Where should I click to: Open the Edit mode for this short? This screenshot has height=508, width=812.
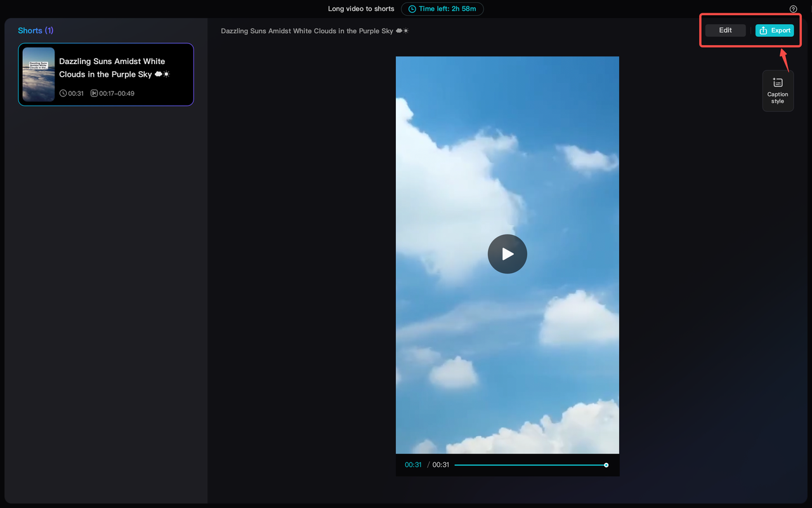[725, 30]
